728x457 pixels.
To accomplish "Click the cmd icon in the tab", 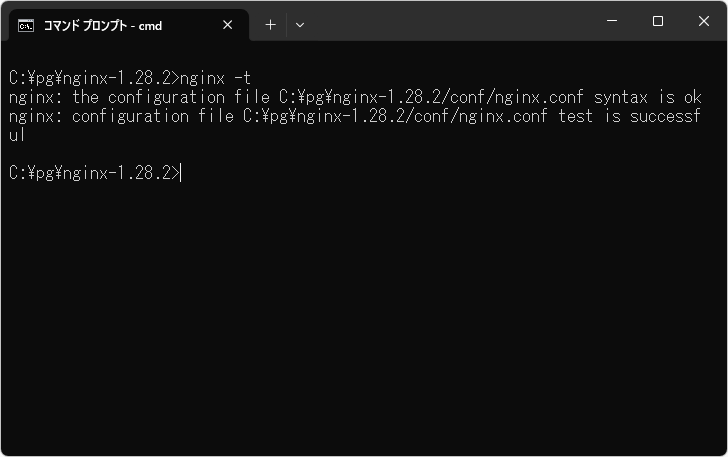I will (x=25, y=25).
